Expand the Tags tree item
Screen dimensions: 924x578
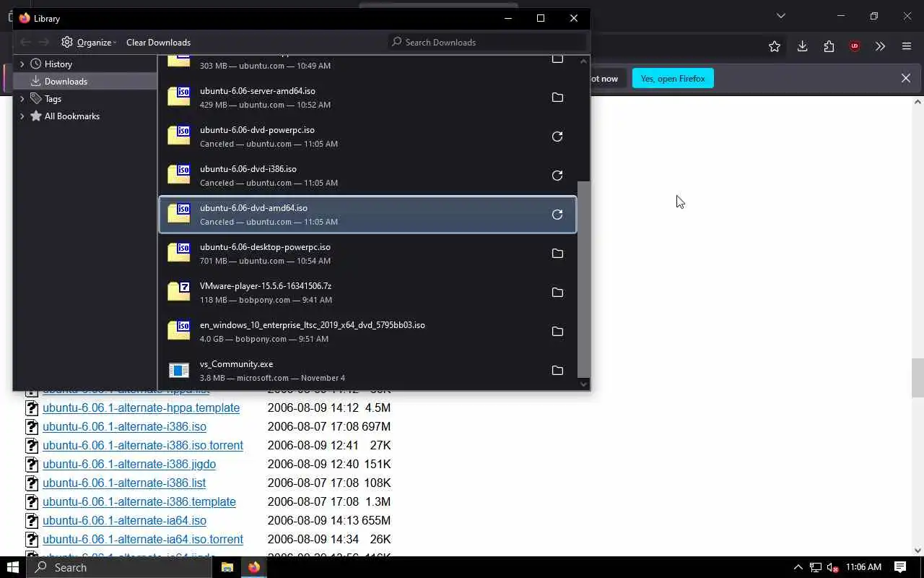coord(22,99)
